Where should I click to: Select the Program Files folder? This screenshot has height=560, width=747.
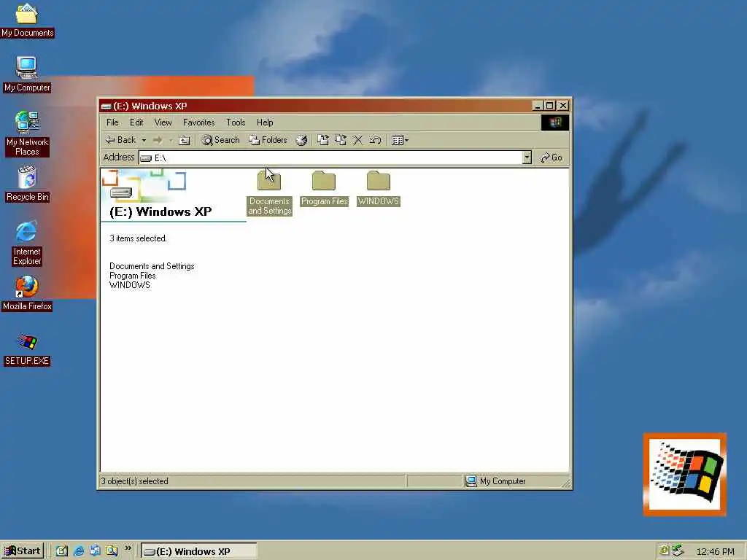pos(324,189)
